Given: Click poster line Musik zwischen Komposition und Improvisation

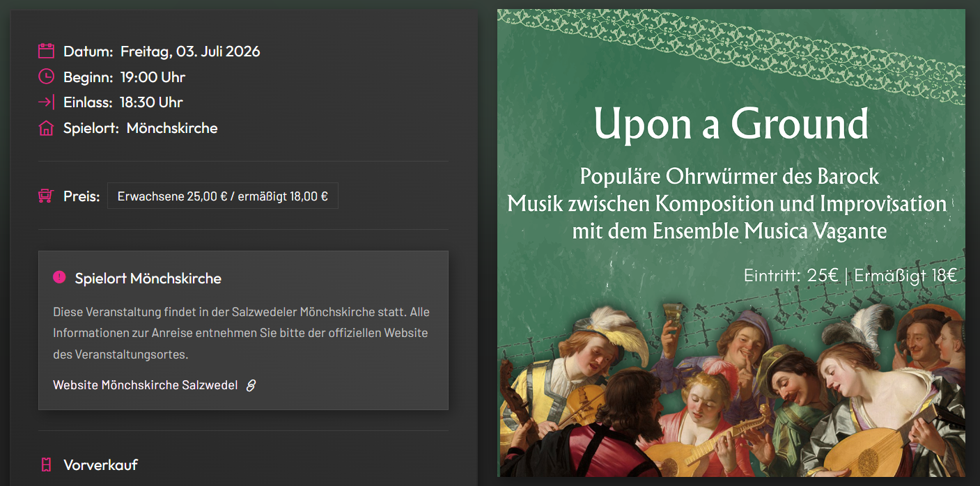Looking at the screenshot, I should 727,203.
